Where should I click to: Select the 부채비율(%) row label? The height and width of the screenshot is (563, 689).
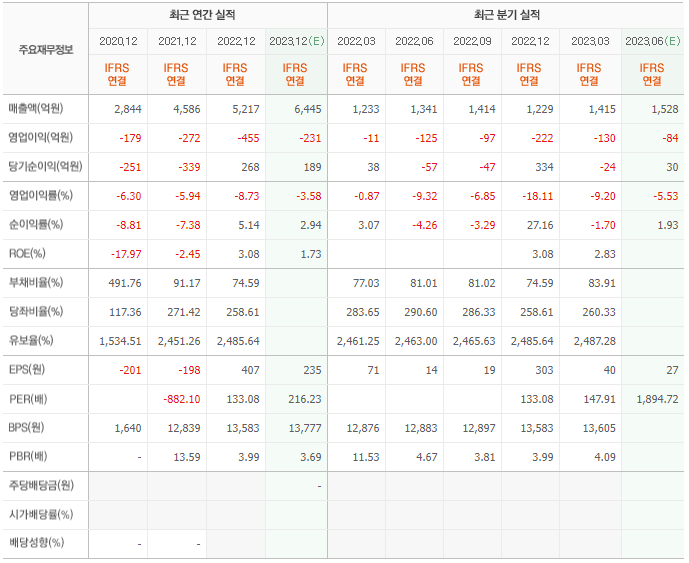click(x=36, y=283)
